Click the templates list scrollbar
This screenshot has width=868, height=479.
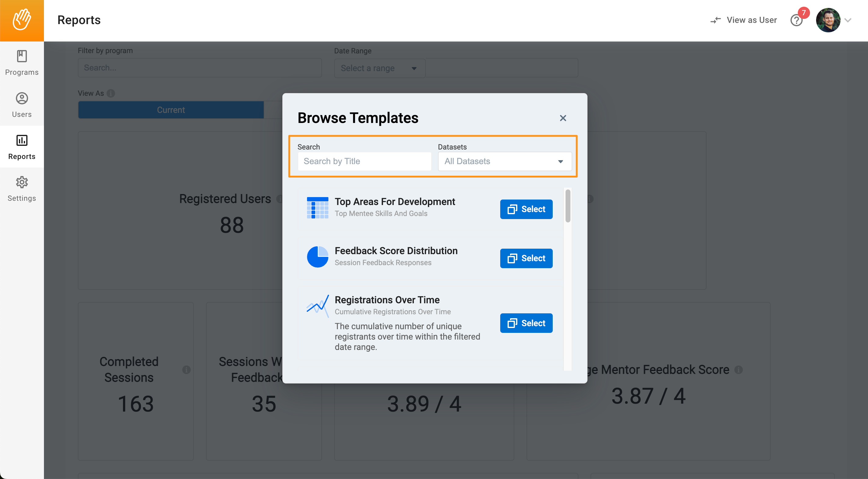(568, 206)
